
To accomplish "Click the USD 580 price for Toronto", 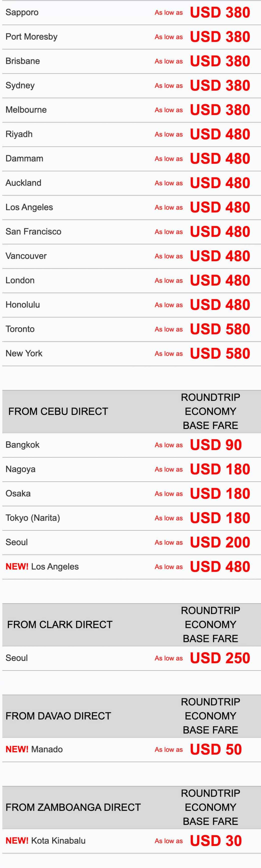I will coord(220,329).
